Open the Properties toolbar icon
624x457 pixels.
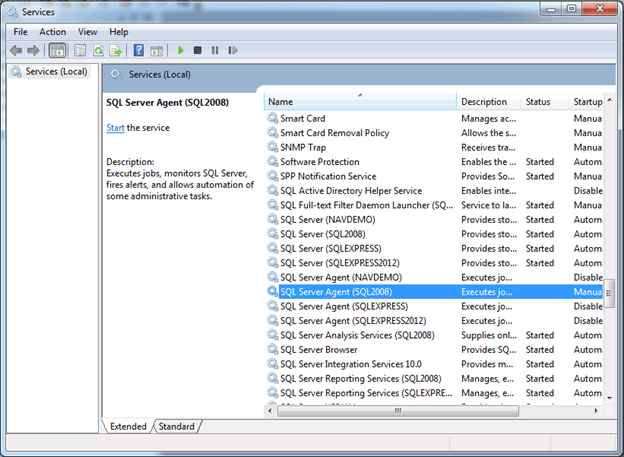[x=80, y=51]
